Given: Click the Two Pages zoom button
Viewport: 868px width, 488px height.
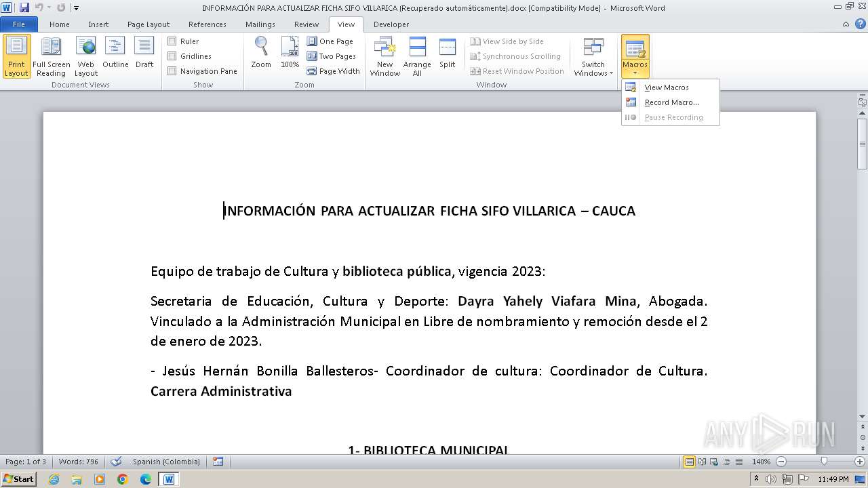Looking at the screenshot, I should pyautogui.click(x=332, y=56).
